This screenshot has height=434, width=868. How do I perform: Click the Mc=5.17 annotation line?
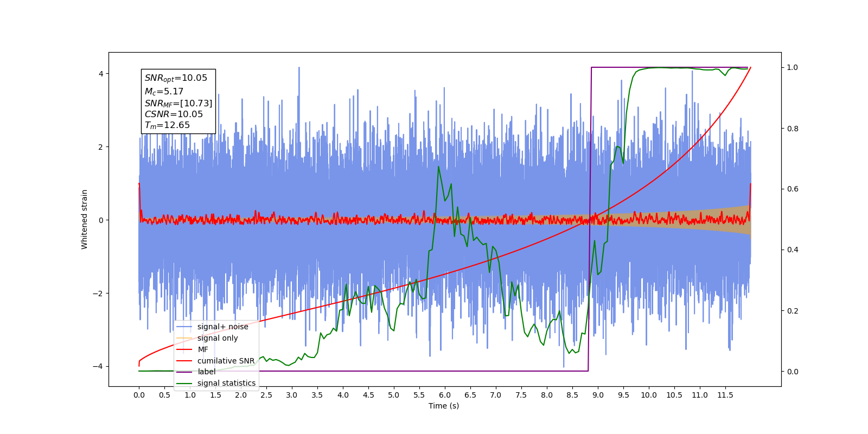click(x=164, y=92)
